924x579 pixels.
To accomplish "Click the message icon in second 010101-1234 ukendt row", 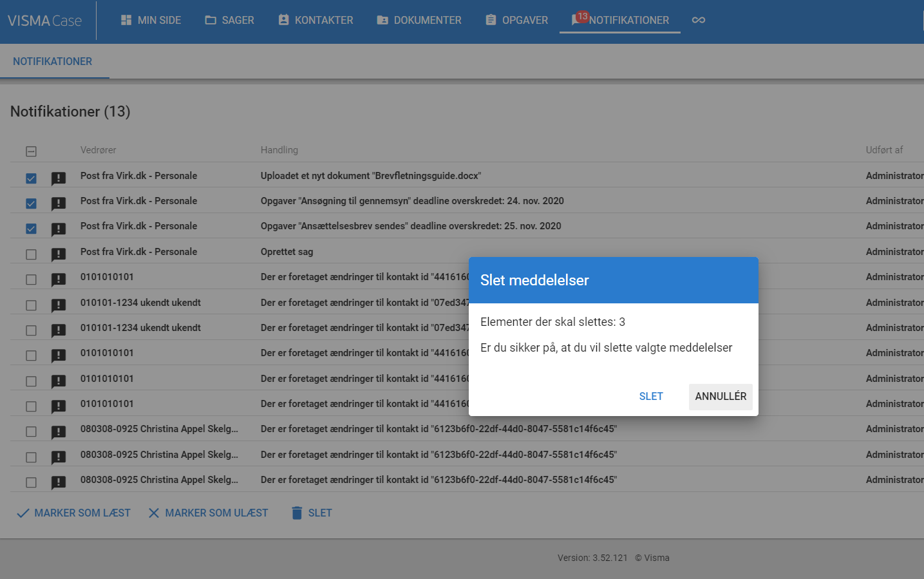I will [59, 331].
